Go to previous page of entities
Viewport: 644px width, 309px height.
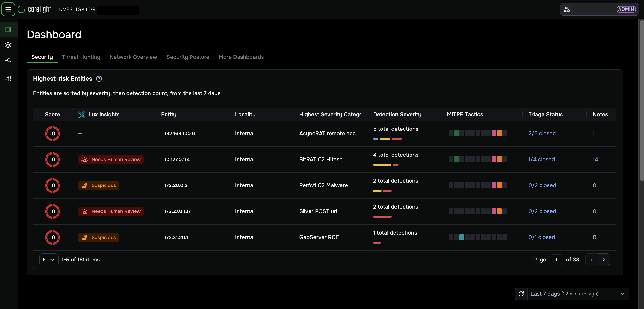[x=591, y=260]
